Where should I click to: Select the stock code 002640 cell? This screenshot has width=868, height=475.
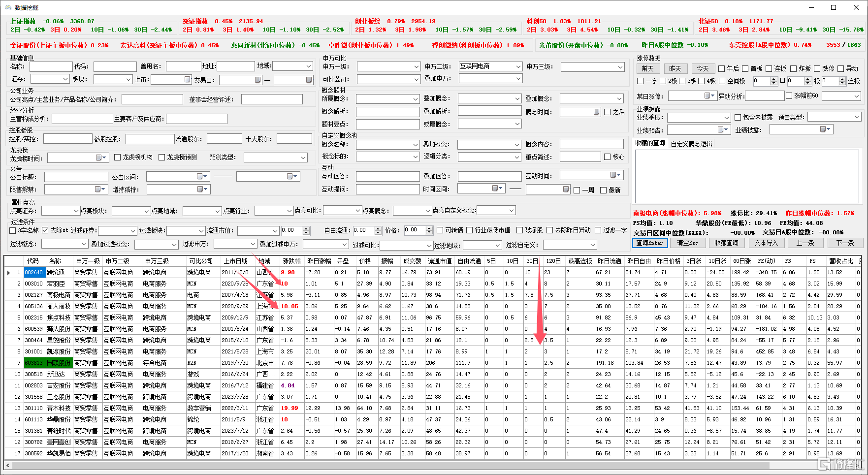(34, 272)
